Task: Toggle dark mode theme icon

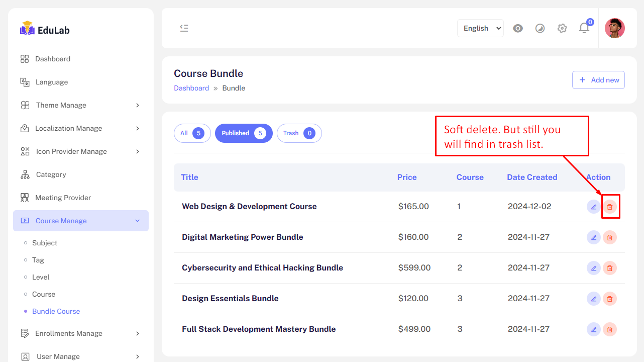Action: (540, 28)
